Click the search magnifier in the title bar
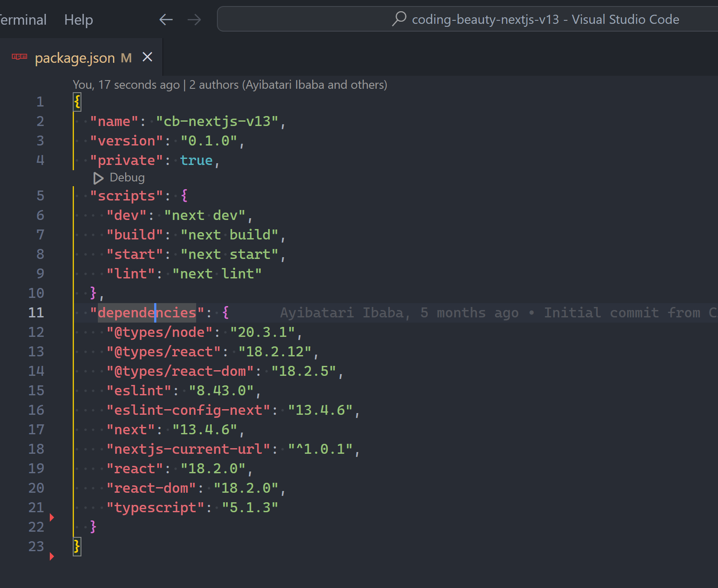 [x=399, y=19]
